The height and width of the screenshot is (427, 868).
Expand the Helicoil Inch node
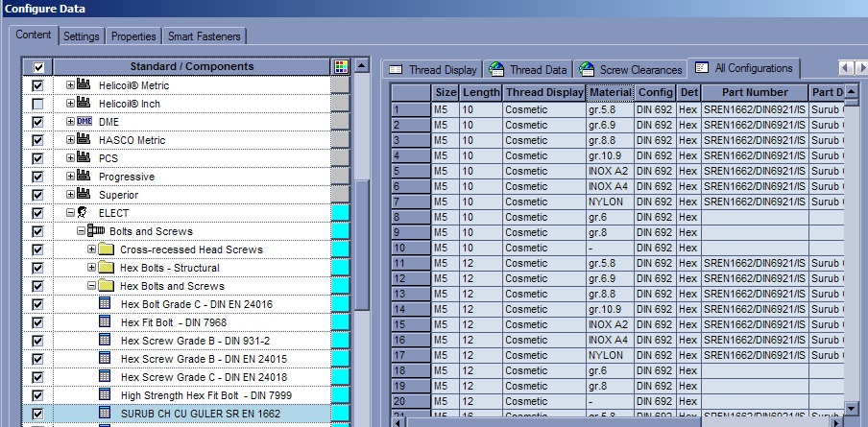[70, 104]
